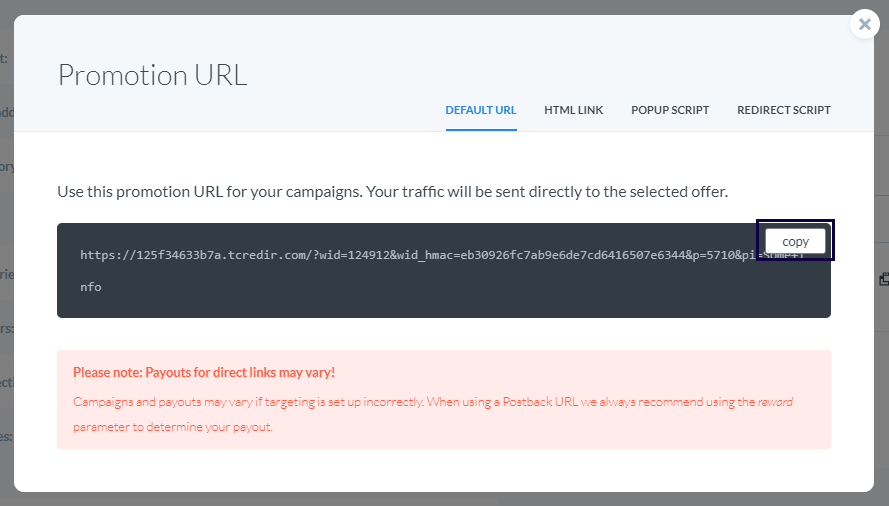Go to the REDIRECT SCRIPT tab
Viewport: 889px width, 506px height.
pyautogui.click(x=784, y=110)
